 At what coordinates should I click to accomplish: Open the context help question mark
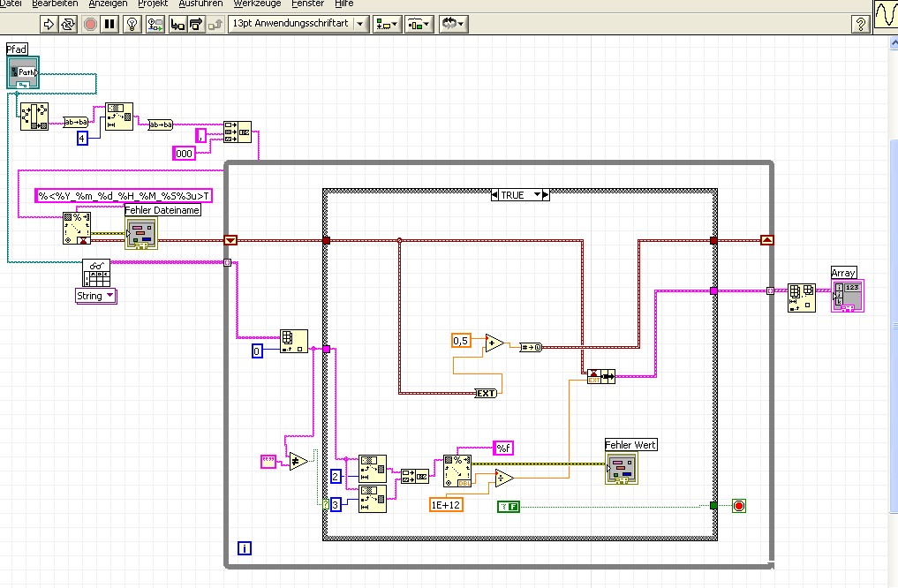click(860, 24)
